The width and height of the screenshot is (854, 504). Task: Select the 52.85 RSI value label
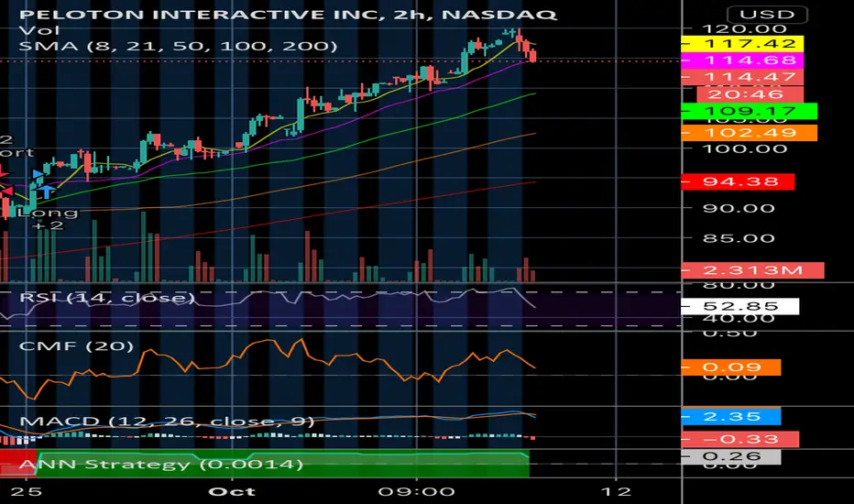740,306
